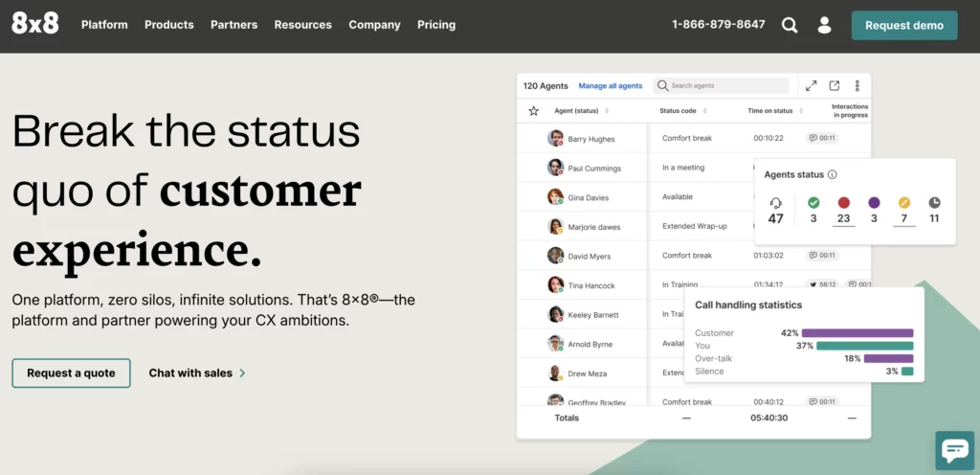The height and width of the screenshot is (475, 980).
Task: Click the expand fullscreen arrows icon
Action: pos(812,85)
